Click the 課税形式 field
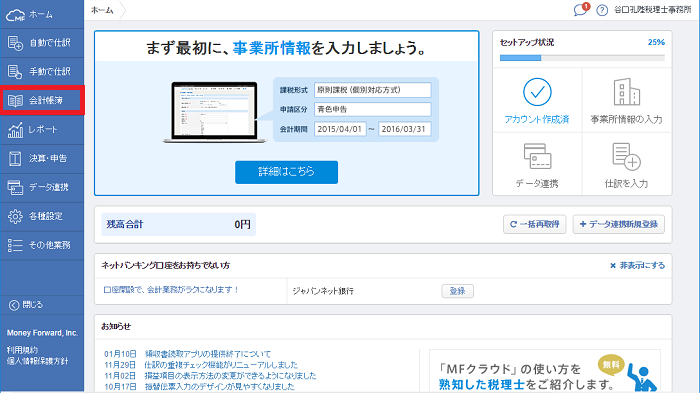This screenshot has height=393, width=700. click(373, 90)
